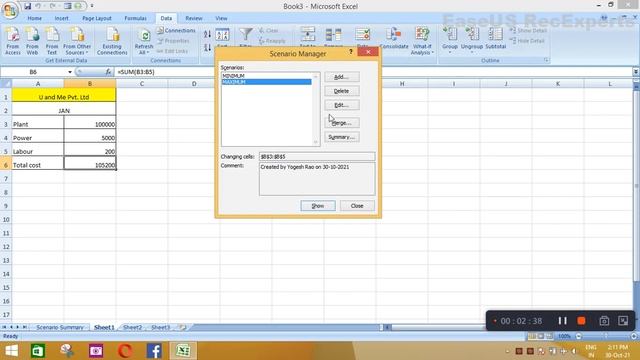Click the From Access icon
This screenshot has height=360, width=640.
(x=13, y=40)
